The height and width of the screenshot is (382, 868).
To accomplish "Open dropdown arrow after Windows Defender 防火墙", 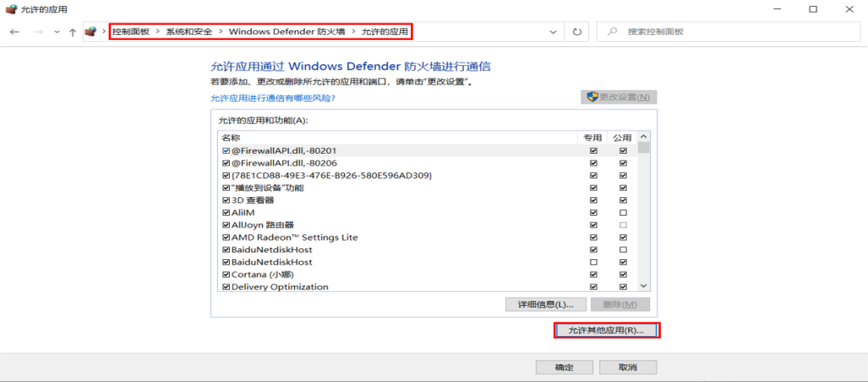I will tap(353, 32).
